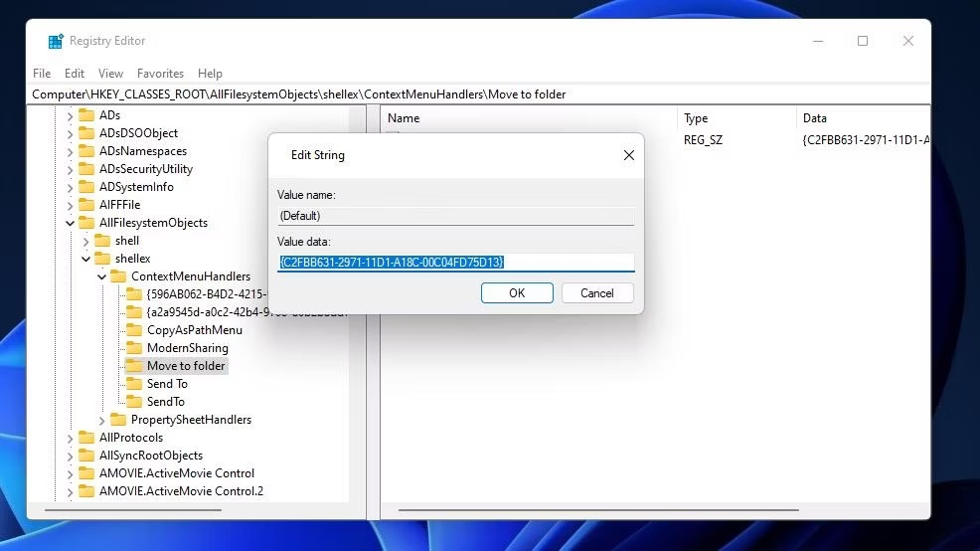Click the CopyAsPathMenu folder icon
This screenshot has height=551, width=980.
pos(134,330)
